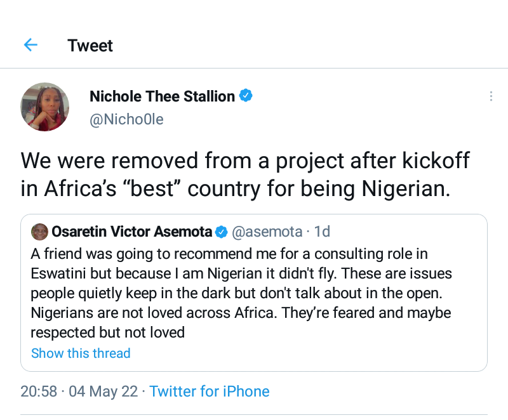The image size is (508, 420).
Task: Click the main tweet text about being removed
Action: click(245, 174)
